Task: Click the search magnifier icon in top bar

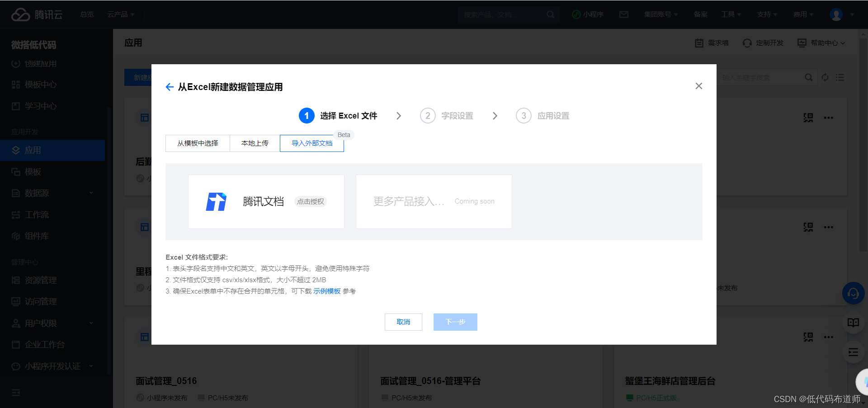Action: click(x=551, y=14)
